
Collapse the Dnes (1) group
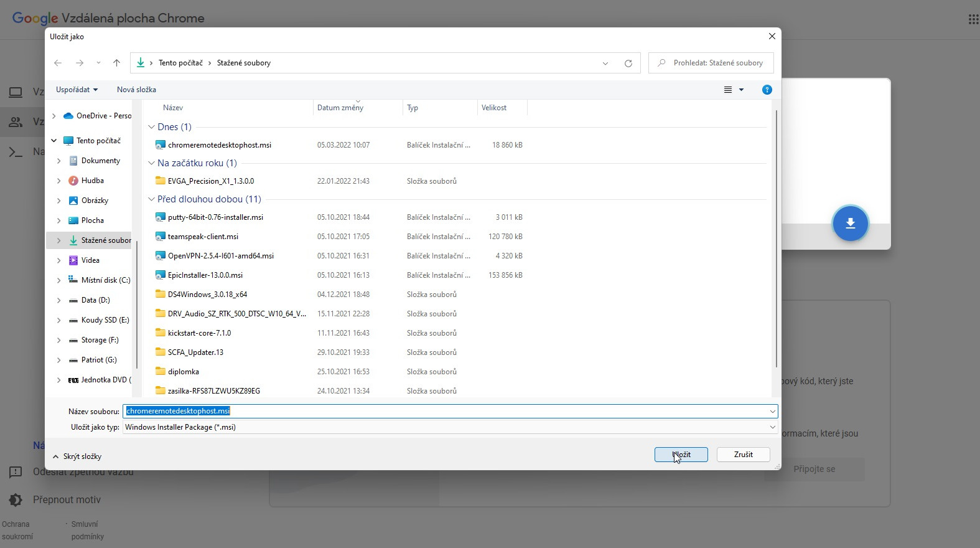pos(151,127)
